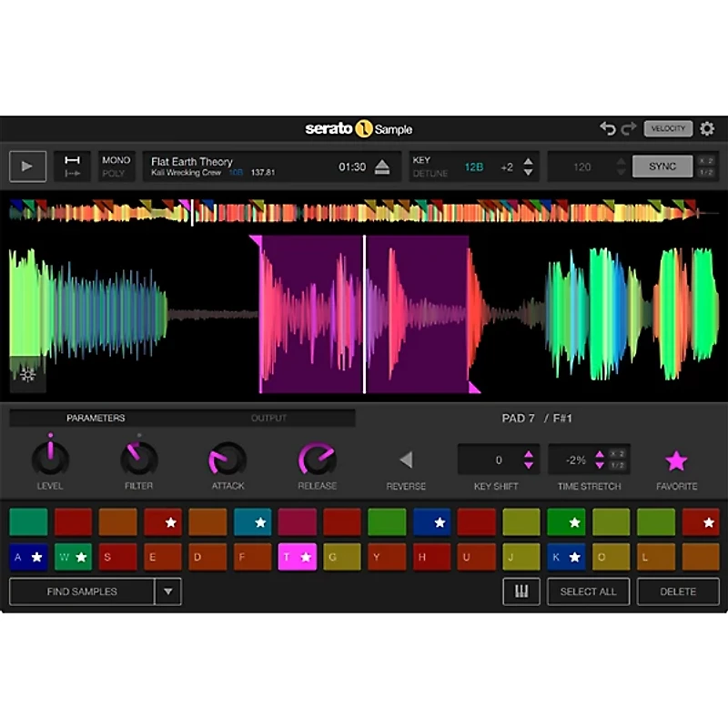
Task: Click the Select All button
Action: pos(588,591)
